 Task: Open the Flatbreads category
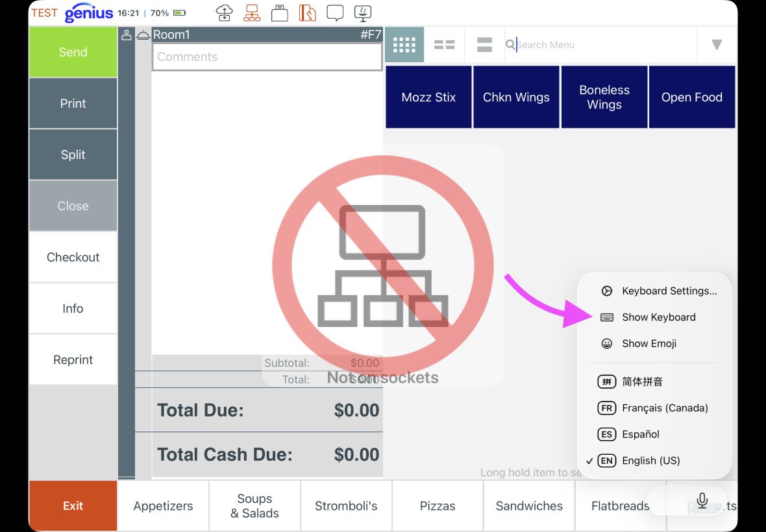point(621,506)
